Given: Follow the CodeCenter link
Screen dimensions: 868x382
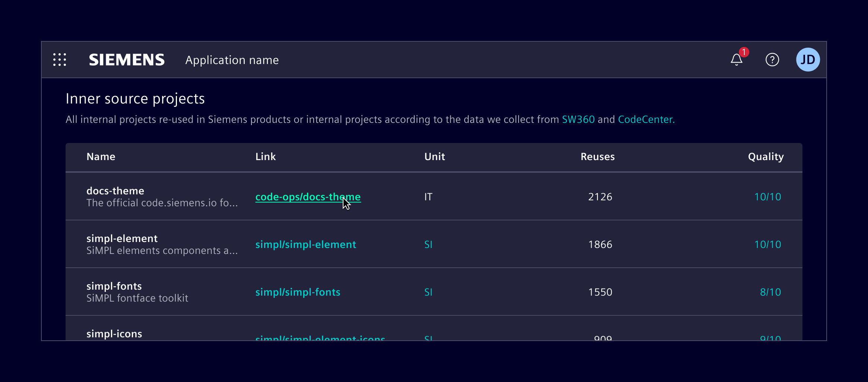Looking at the screenshot, I should (x=646, y=120).
